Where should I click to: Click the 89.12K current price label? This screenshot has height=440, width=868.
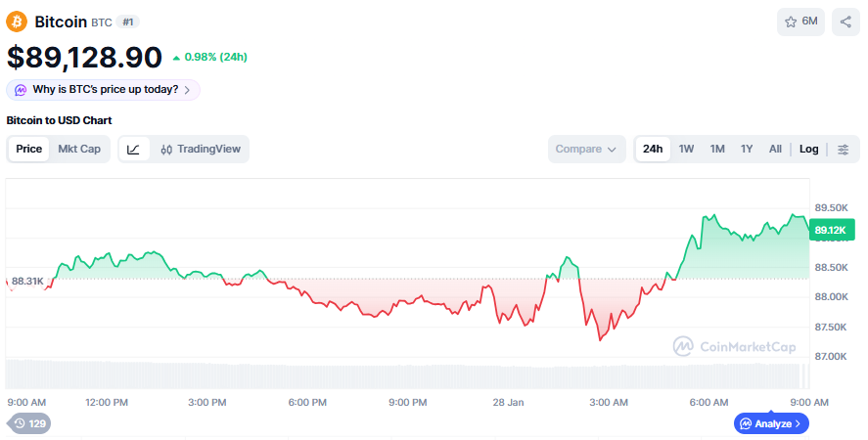tap(831, 231)
